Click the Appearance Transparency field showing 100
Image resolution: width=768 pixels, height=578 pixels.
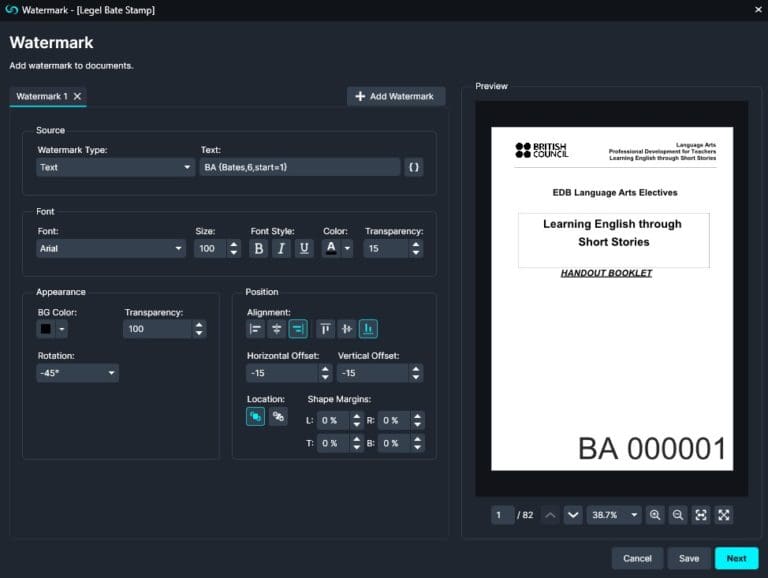point(158,329)
